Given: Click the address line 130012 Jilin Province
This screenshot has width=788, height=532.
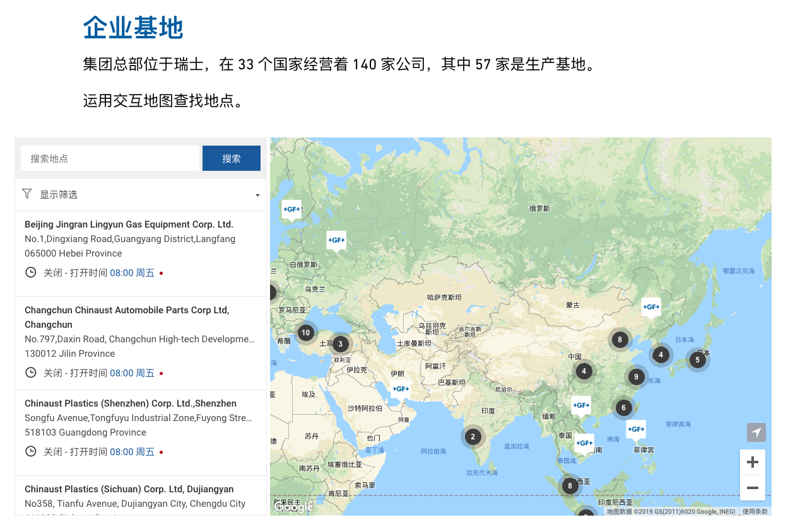Looking at the screenshot, I should click(x=70, y=354).
